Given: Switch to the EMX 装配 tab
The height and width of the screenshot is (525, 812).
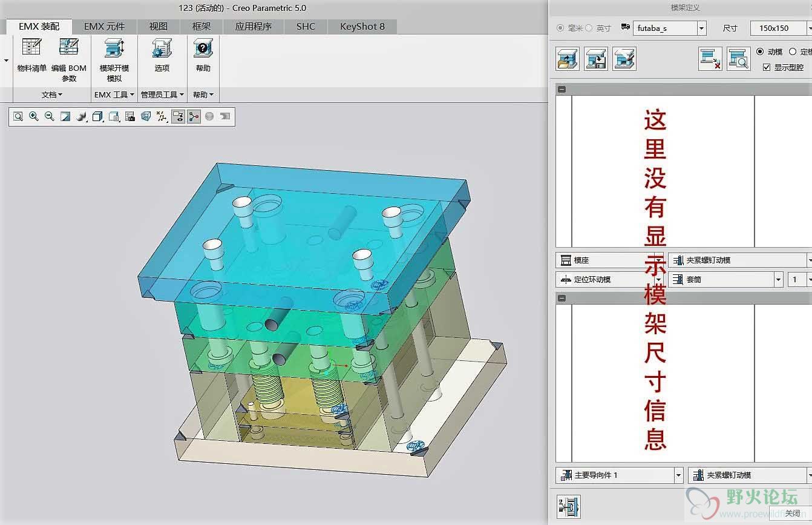Looking at the screenshot, I should 39,27.
